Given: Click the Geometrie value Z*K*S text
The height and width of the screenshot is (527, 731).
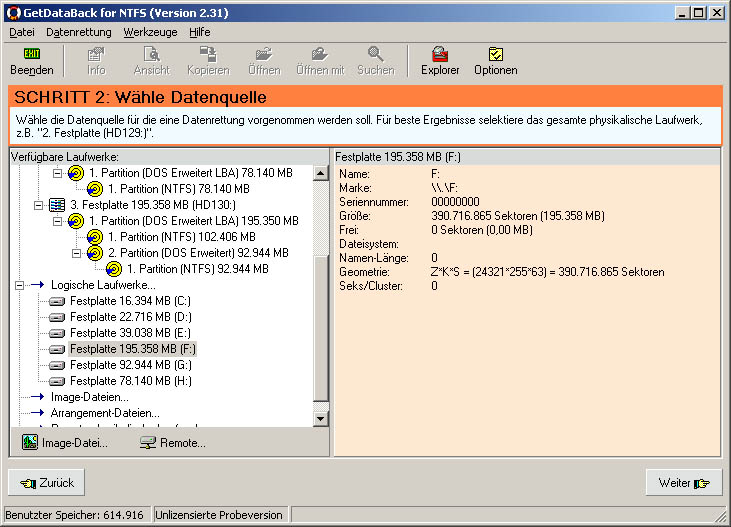Looking at the screenshot, I should (547, 272).
